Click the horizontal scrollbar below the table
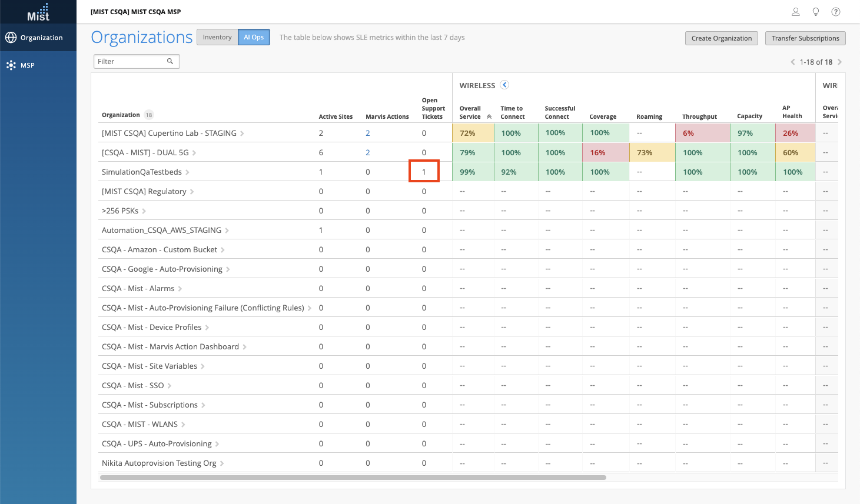Image resolution: width=860 pixels, height=504 pixels. click(353, 478)
